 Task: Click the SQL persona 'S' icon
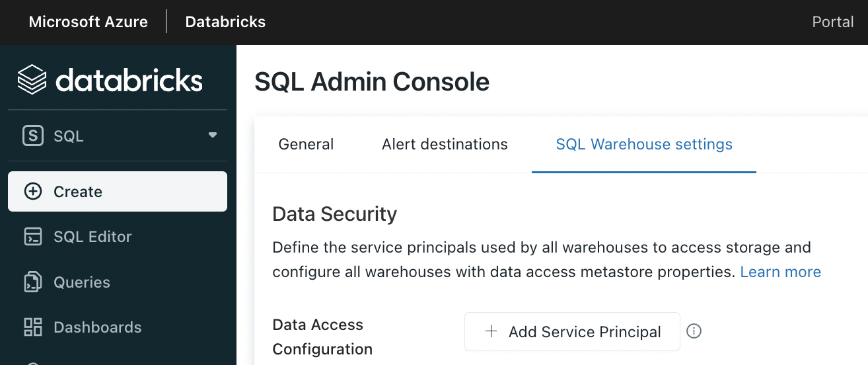pos(32,136)
